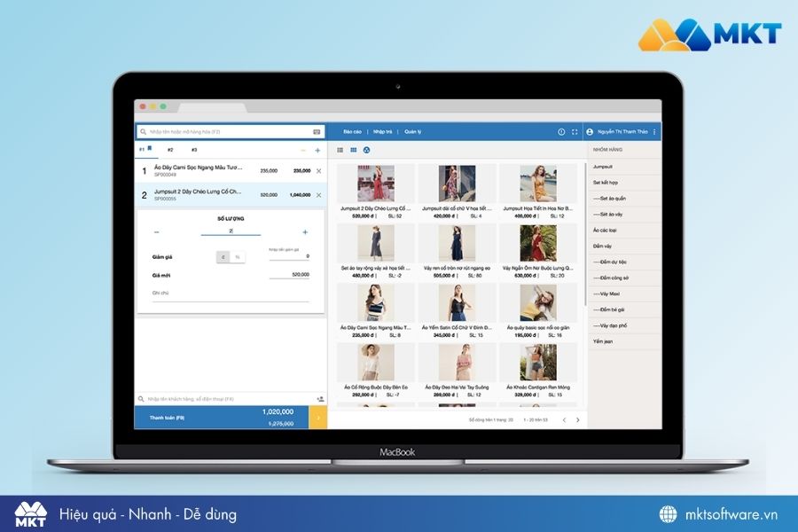Image resolution: width=798 pixels, height=532 pixels.
Task: Switch to order tab #2
Action: click(170, 150)
